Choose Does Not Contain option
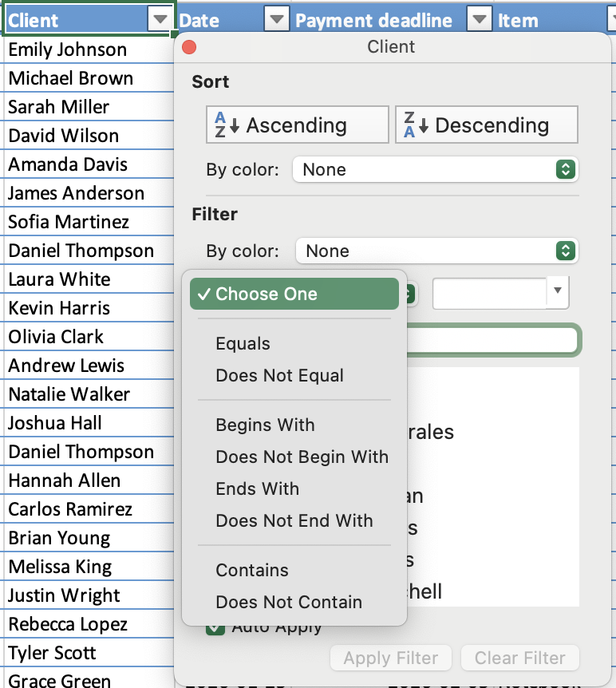 point(288,603)
